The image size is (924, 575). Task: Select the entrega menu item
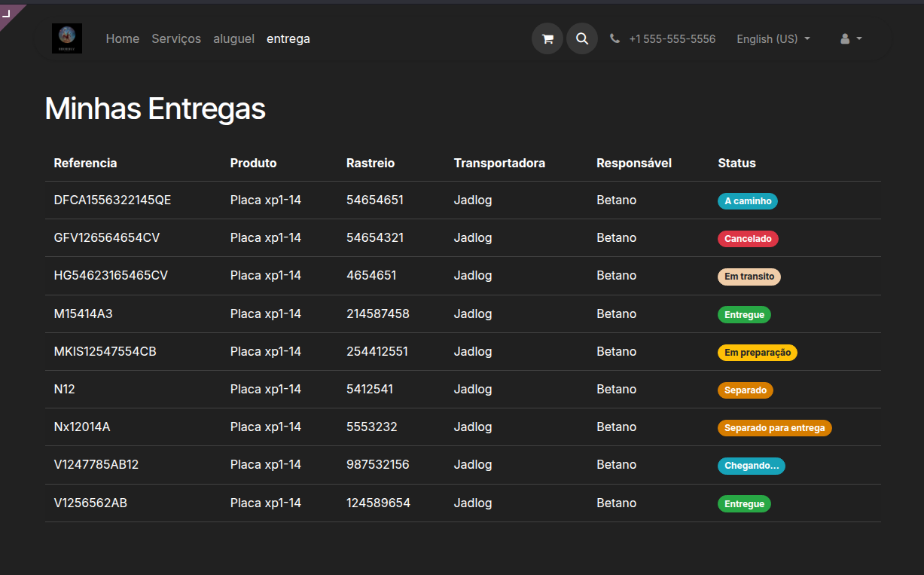tap(288, 38)
